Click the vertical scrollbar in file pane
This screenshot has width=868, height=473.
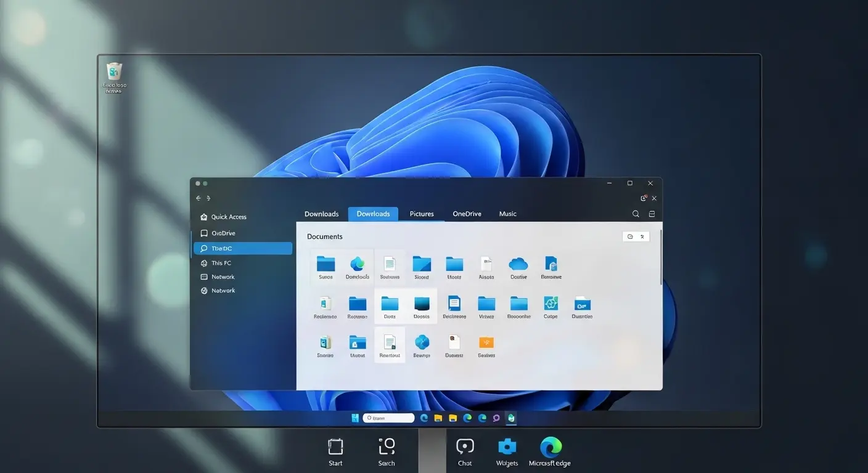[661, 257]
